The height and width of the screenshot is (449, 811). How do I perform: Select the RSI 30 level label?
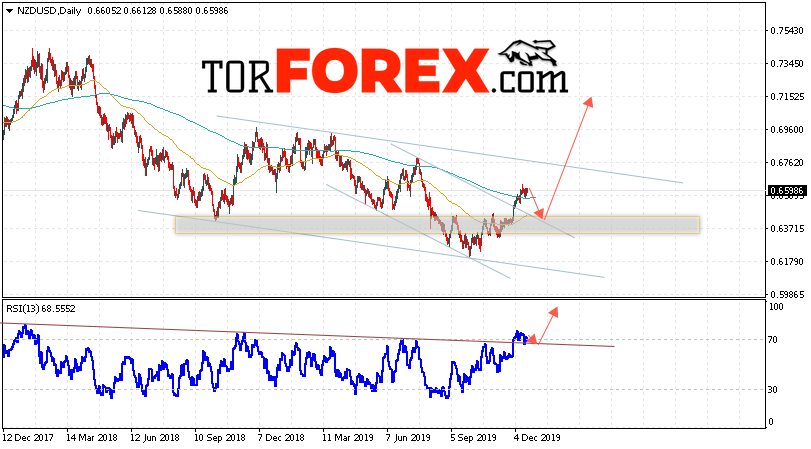pos(773,390)
